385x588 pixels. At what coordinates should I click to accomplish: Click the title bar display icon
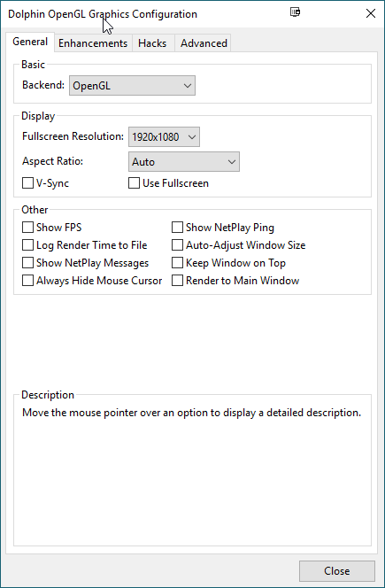295,12
